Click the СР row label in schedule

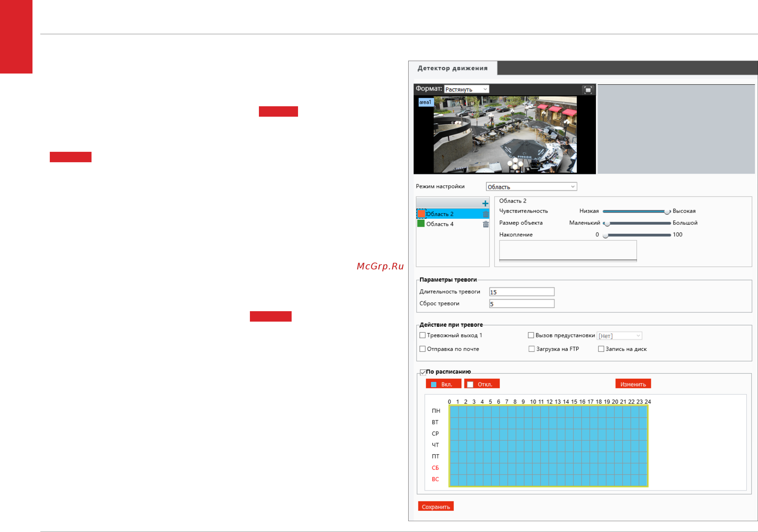[435, 434]
